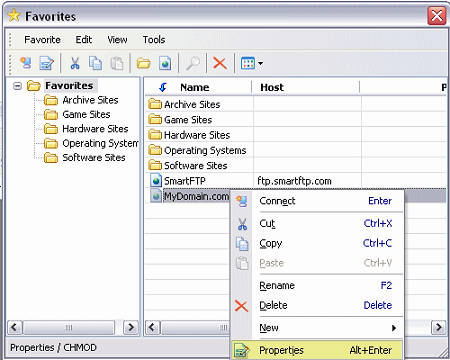Click the tree pane horizontal scrollbar thumb

(x=69, y=327)
